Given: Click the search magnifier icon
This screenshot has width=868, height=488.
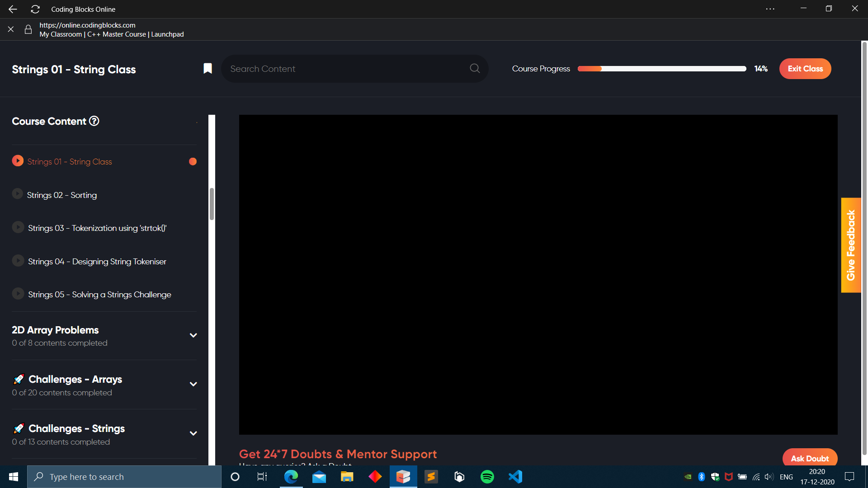Looking at the screenshot, I should (x=475, y=68).
